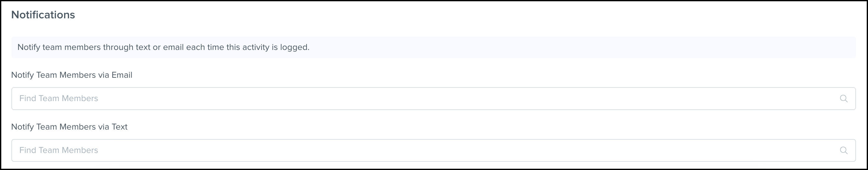Select the second Find Team Members search box

pyautogui.click(x=433, y=150)
